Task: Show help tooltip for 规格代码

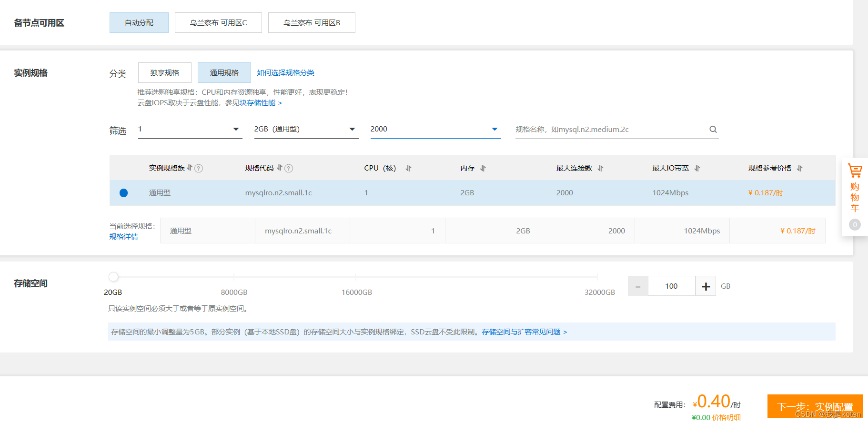Action: click(x=289, y=168)
